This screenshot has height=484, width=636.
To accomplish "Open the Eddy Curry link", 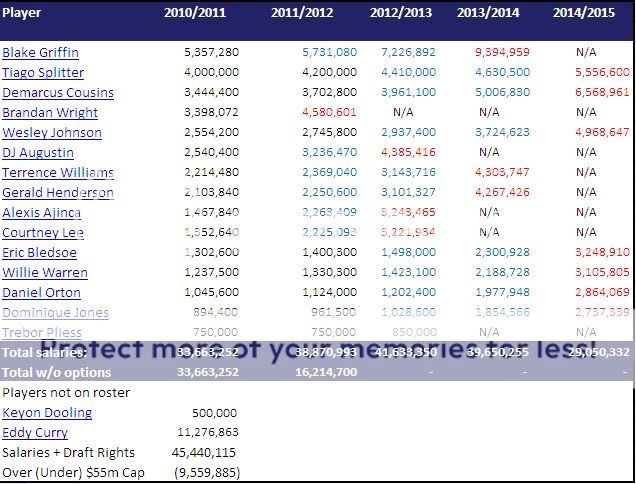I will 35,432.
